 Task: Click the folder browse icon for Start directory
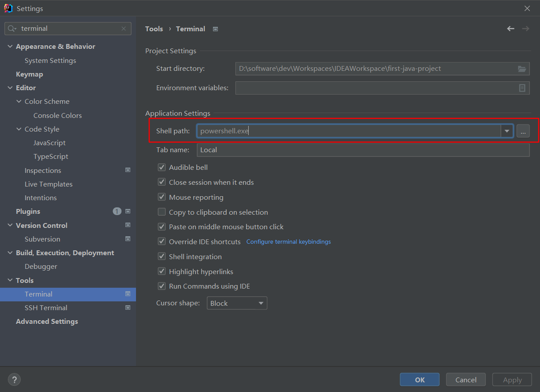tap(522, 69)
